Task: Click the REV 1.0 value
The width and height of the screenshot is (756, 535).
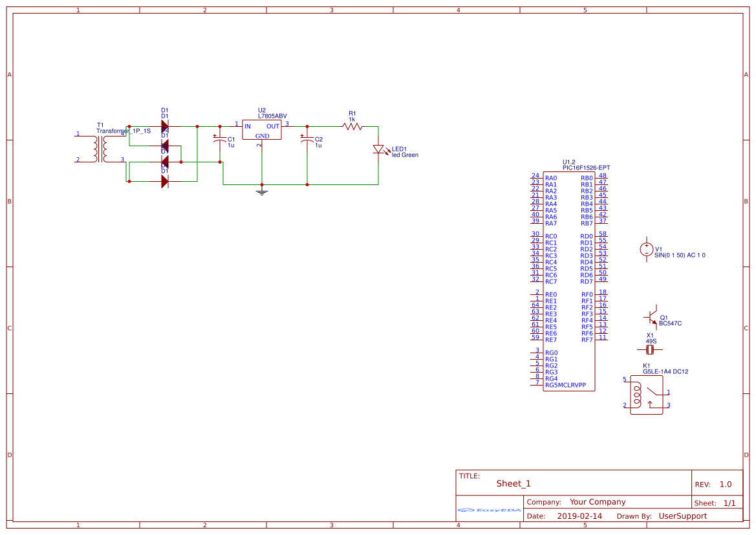Action: 726,485
